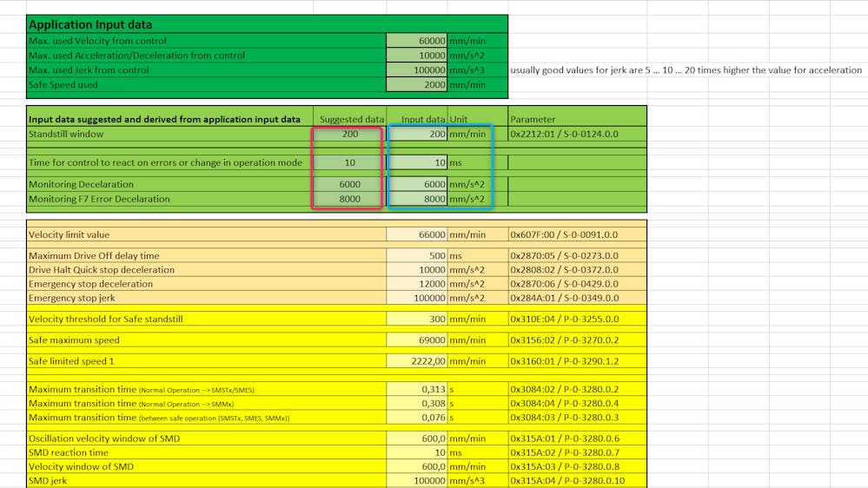Select the 300 Safe standstill threshold value
The image size is (868, 488).
416,320
